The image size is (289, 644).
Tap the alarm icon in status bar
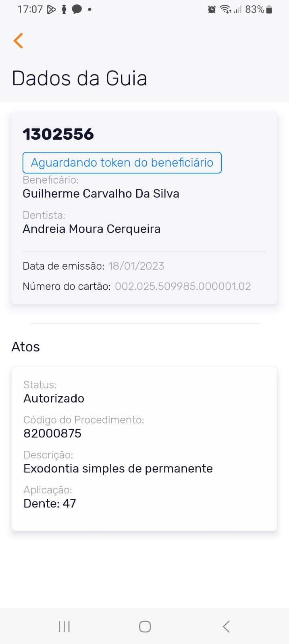[x=212, y=10]
